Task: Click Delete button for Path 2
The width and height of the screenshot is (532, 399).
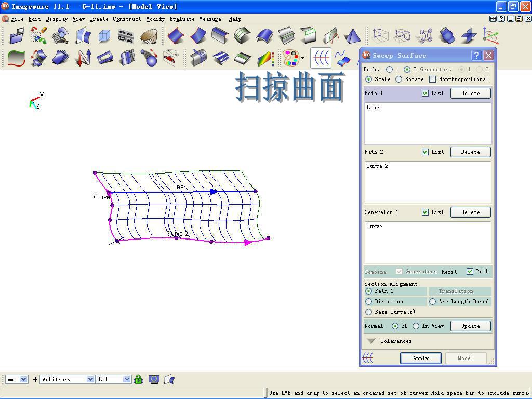Action: pyautogui.click(x=470, y=152)
